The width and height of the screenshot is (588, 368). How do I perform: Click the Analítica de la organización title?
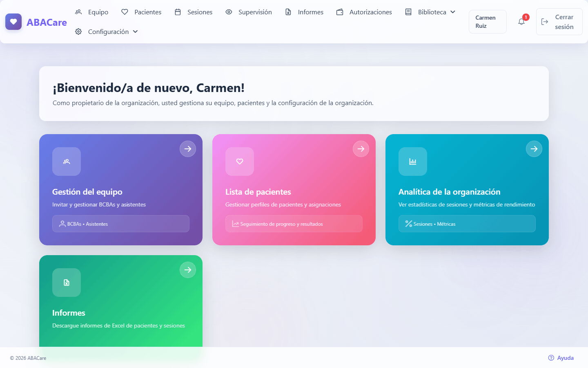coord(449,192)
